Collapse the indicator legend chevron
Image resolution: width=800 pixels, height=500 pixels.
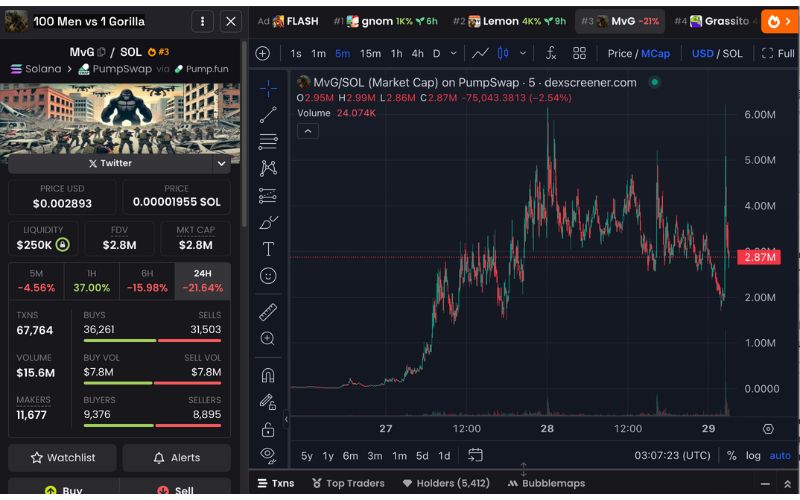[308, 131]
